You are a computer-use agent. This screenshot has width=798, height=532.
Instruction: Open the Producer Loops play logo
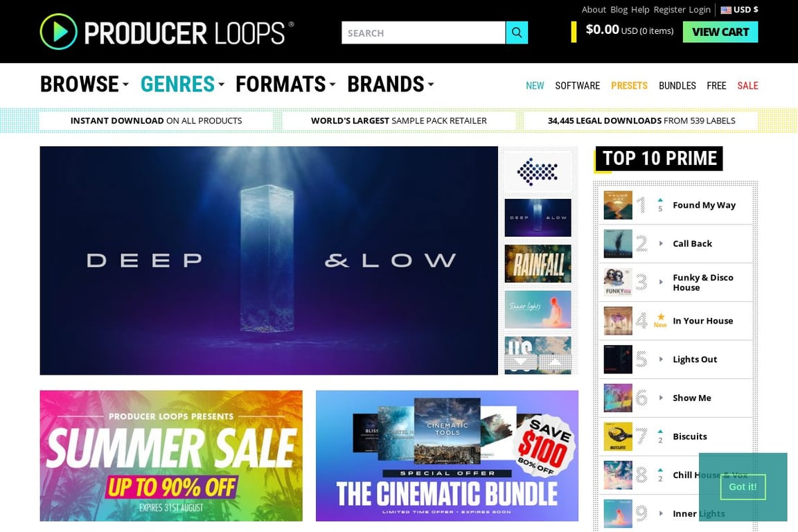[58, 32]
